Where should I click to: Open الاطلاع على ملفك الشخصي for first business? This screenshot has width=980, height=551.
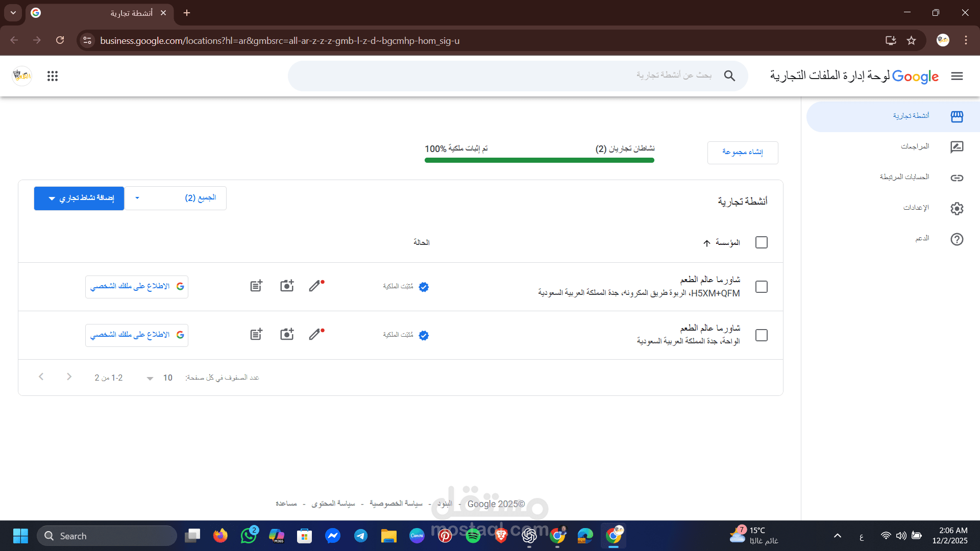[136, 286]
